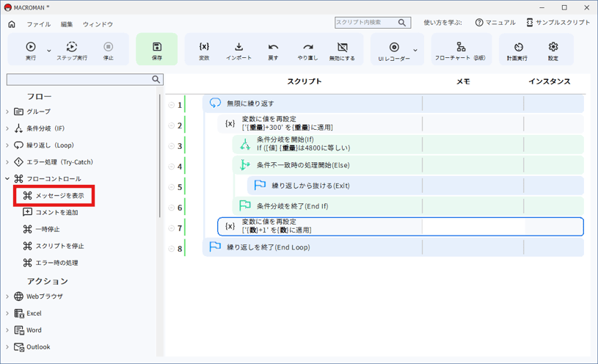Open フローチャート (β版) view
The height and width of the screenshot is (364, 598).
(x=461, y=51)
